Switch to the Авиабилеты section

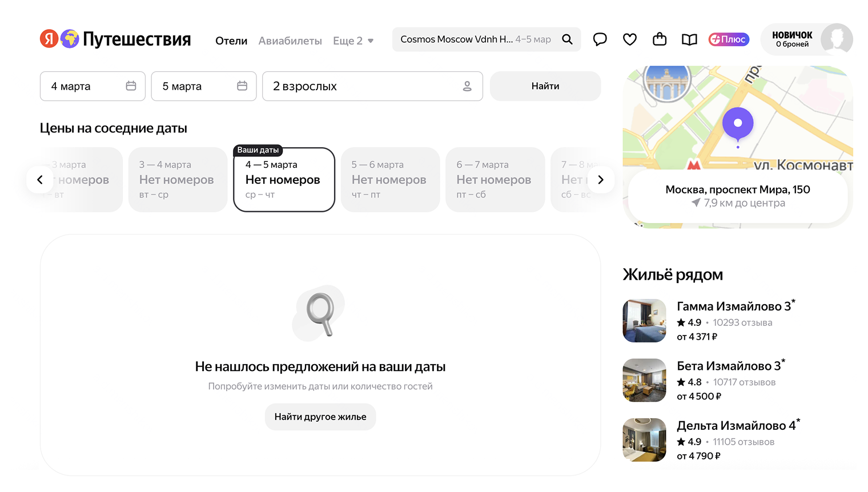tap(290, 41)
